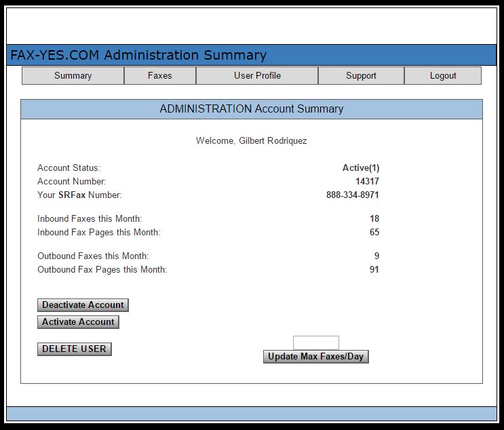The height and width of the screenshot is (430, 504).
Task: Click the account number 14317
Action: coord(367,182)
